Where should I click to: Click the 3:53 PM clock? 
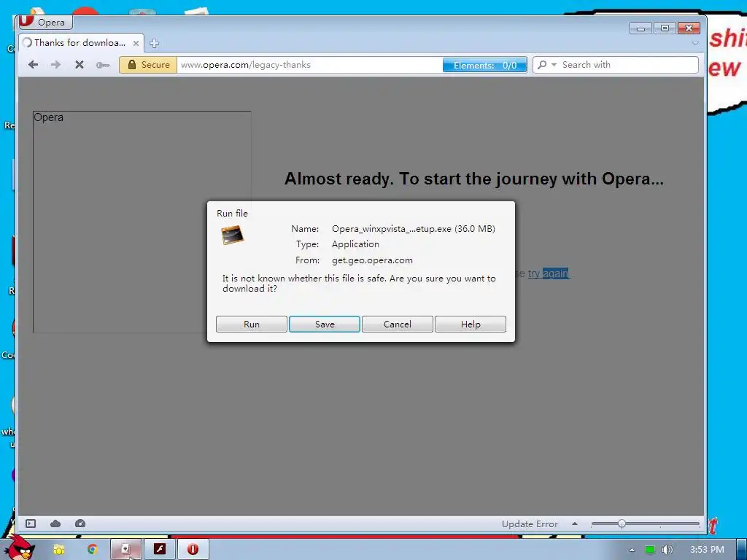click(x=707, y=550)
